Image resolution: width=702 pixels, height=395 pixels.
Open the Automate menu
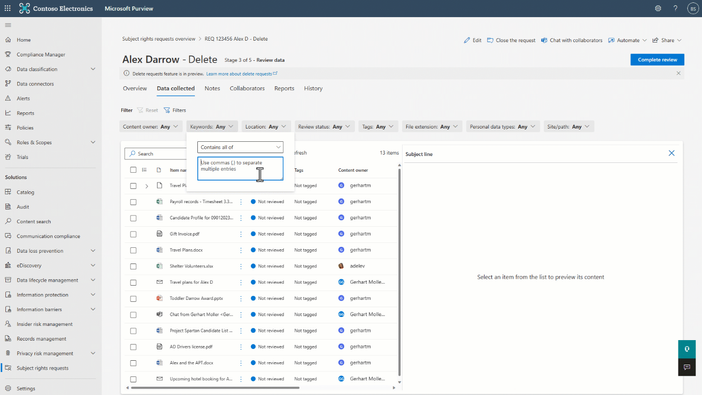pyautogui.click(x=627, y=40)
